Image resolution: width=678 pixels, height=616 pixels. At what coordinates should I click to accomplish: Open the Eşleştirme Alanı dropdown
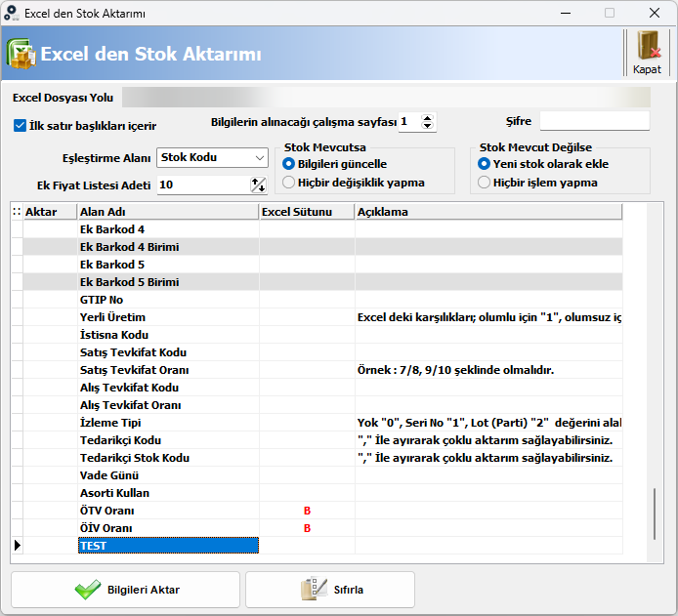260,158
